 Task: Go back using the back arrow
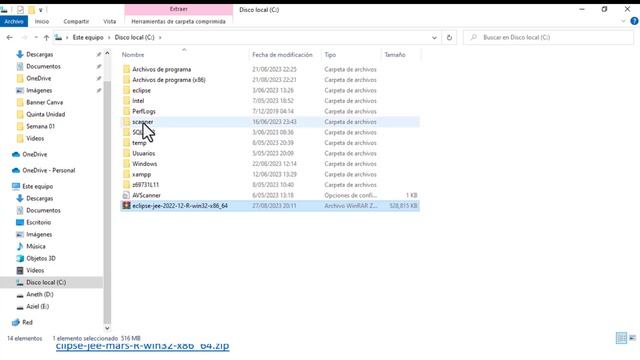click(9, 38)
